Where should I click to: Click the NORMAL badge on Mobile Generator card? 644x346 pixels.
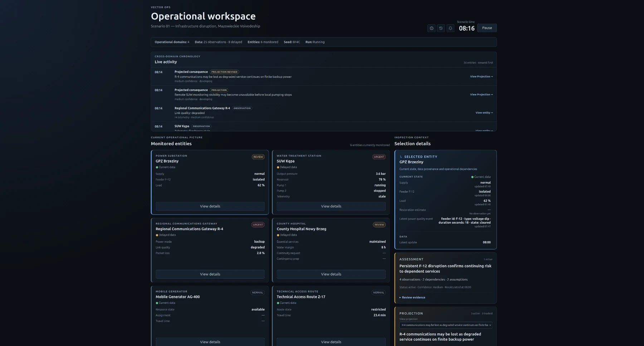coord(258,293)
